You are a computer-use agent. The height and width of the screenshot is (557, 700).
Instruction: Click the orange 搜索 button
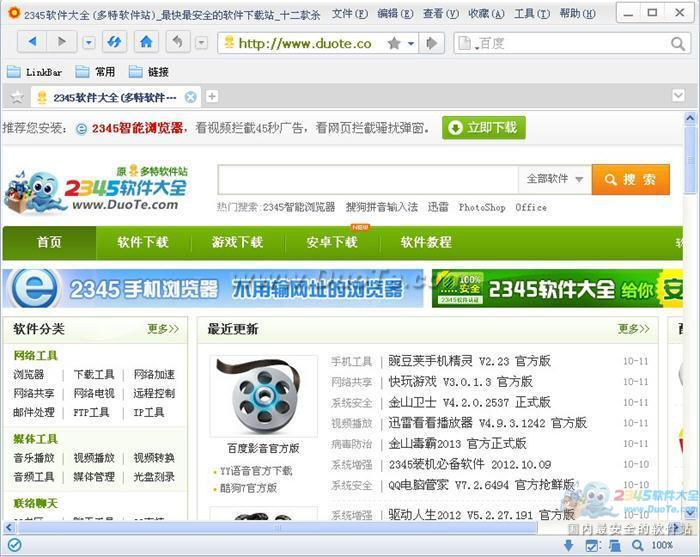click(x=630, y=179)
